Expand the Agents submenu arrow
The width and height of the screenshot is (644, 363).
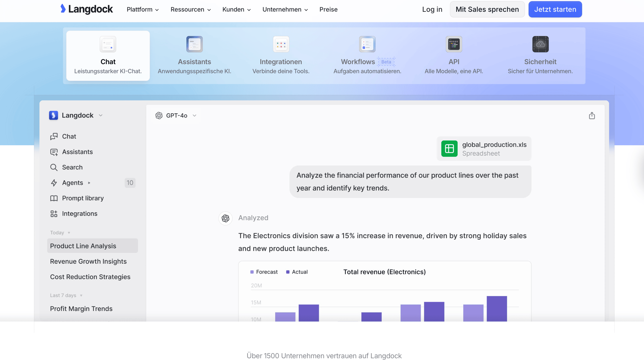click(x=89, y=183)
